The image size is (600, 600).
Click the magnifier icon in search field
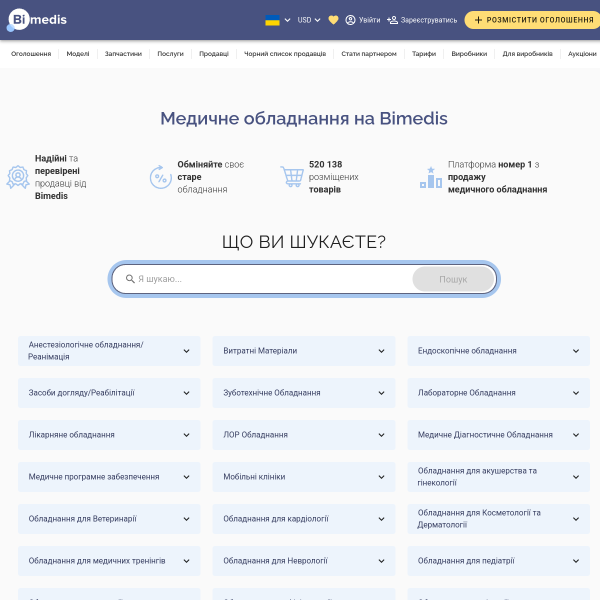point(130,279)
